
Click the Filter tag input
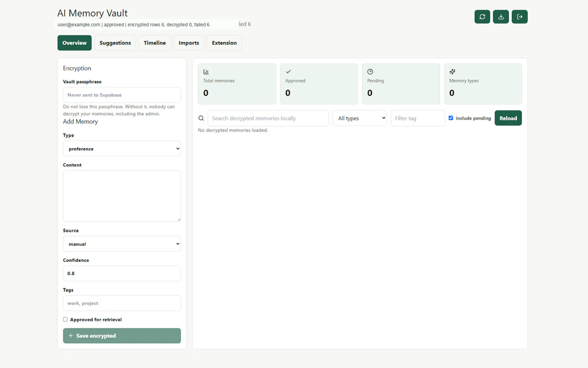pos(418,118)
